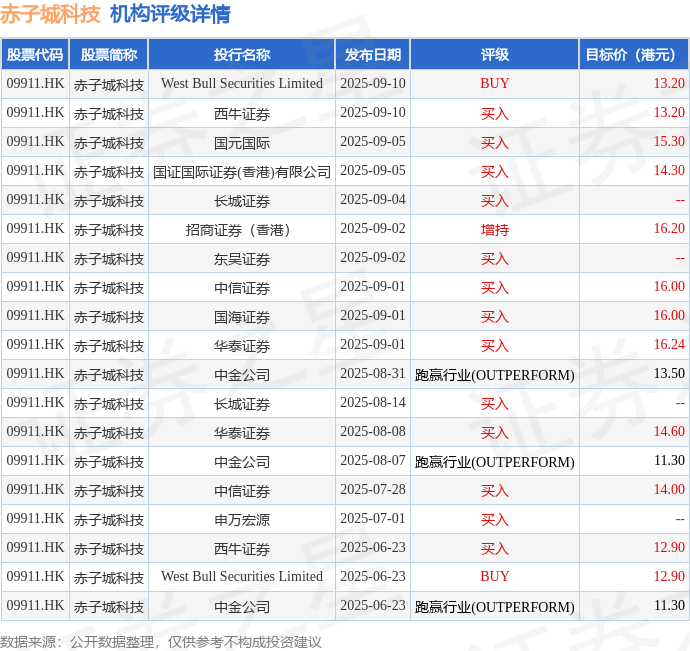The height and width of the screenshot is (651, 690).
Task: Click the 投行名称 column header
Action: point(242,55)
